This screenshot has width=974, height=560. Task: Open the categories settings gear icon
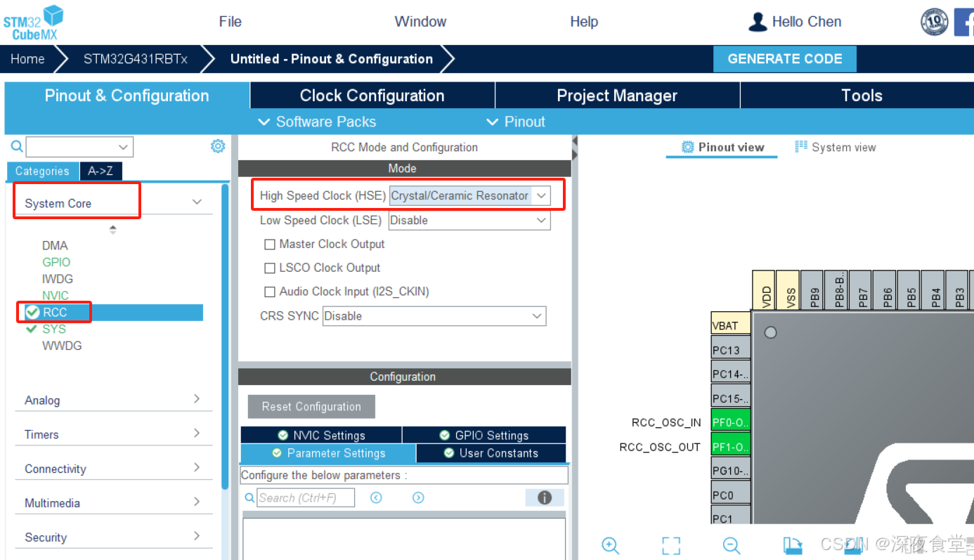coord(218,146)
